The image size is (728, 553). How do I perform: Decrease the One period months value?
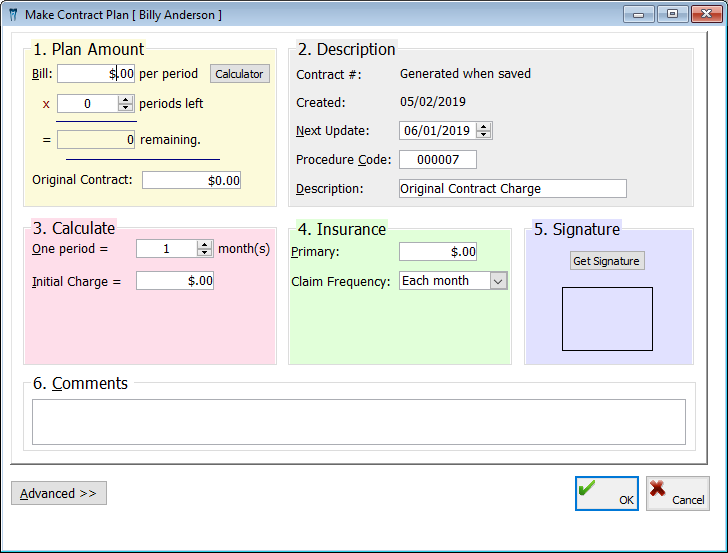pyautogui.click(x=205, y=253)
